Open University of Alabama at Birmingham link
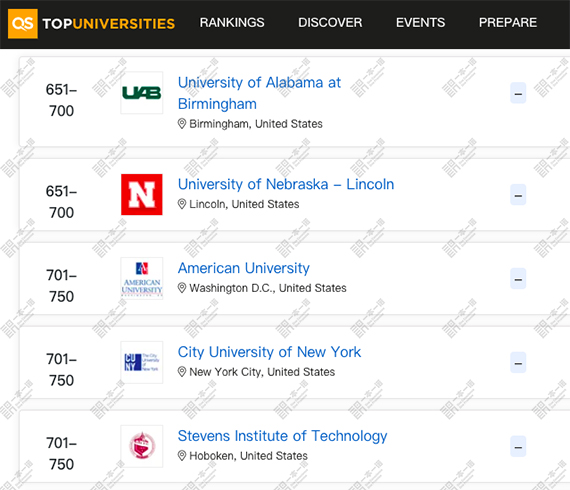 point(259,93)
